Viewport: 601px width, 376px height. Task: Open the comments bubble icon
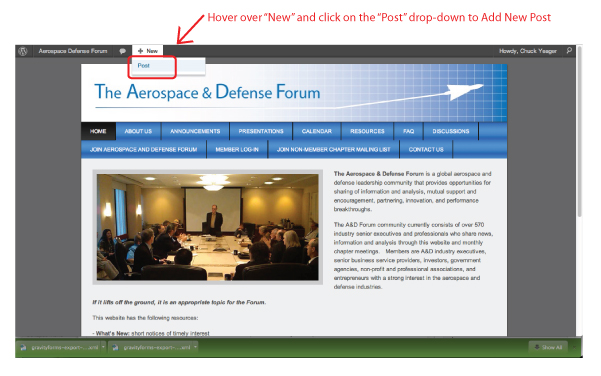click(122, 51)
